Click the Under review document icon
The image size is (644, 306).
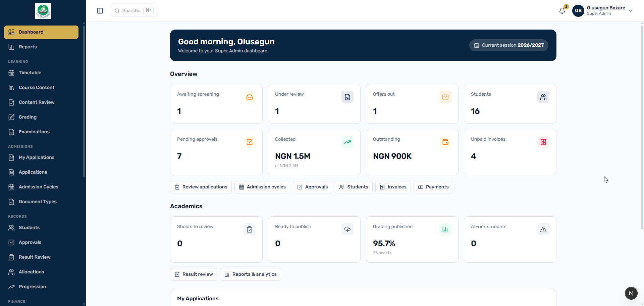[347, 97]
